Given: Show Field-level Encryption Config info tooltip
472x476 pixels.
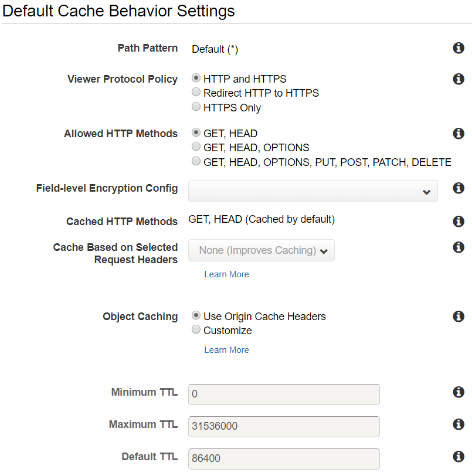Looking at the screenshot, I should click(x=459, y=188).
